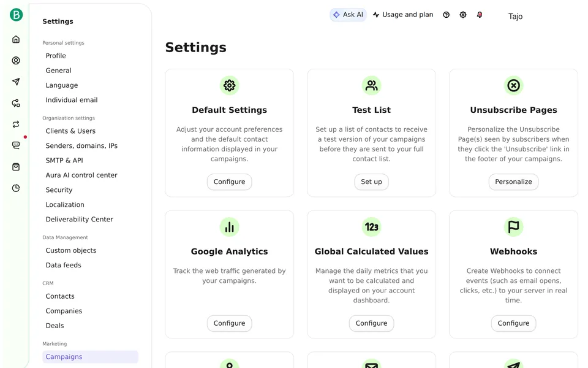Click the Unsubscribe Pages X circle icon
Screen dimensions: 588x368
point(514,86)
